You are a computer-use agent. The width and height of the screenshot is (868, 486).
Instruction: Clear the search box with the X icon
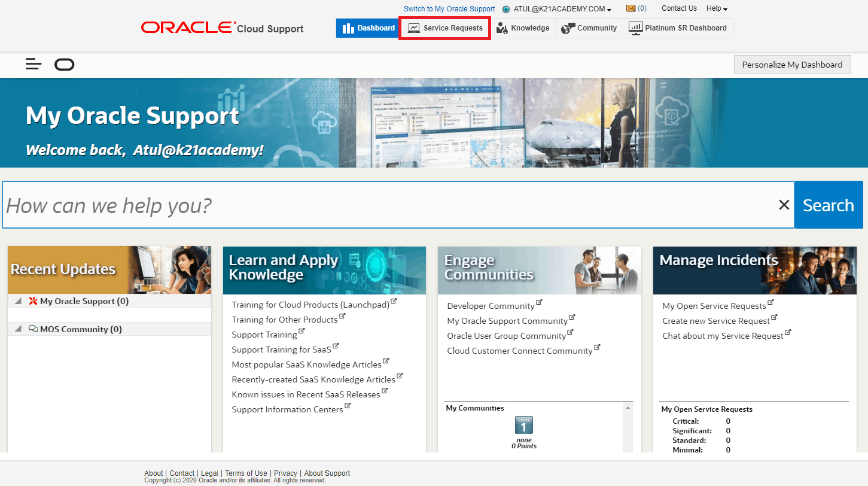click(x=784, y=205)
